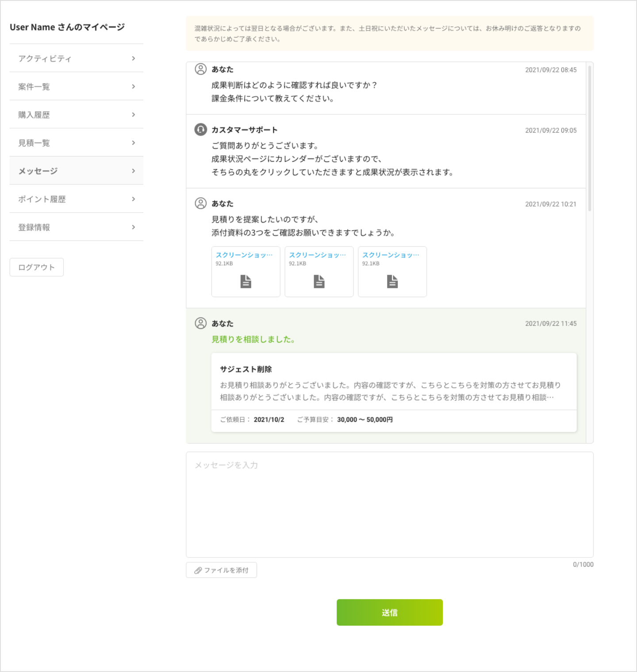The image size is (637, 672).
Task: Expand the 登録情報 chevron arrow
Action: point(134,227)
